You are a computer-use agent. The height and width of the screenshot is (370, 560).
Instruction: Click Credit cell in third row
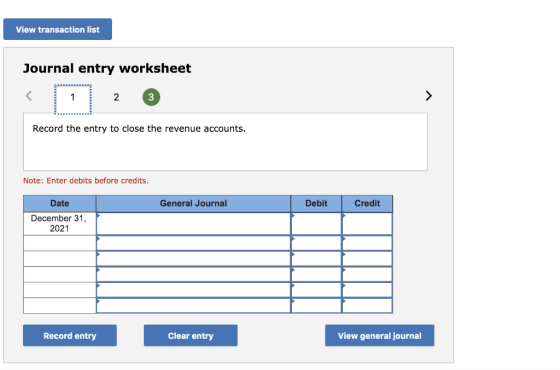[367, 259]
